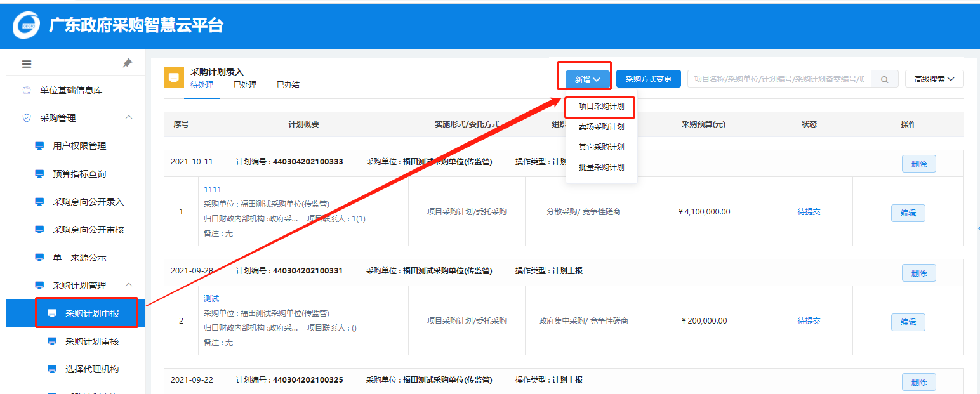
Task: Click the hamburger menu icon in sidebar
Action: tap(27, 64)
